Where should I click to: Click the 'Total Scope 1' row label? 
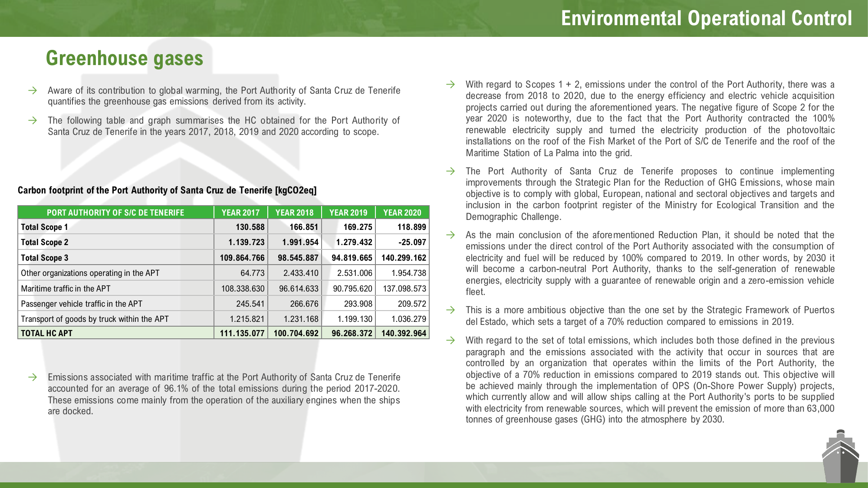click(44, 227)
